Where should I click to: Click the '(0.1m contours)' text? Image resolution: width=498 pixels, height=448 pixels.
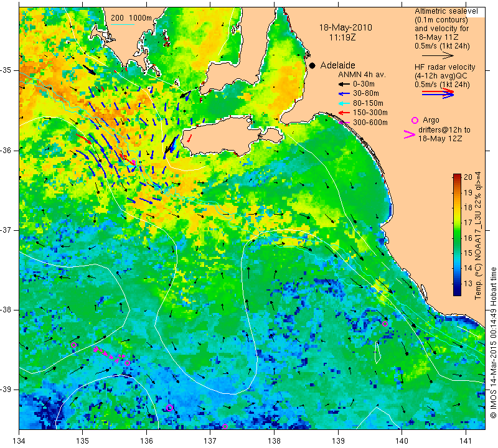[x=441, y=20]
